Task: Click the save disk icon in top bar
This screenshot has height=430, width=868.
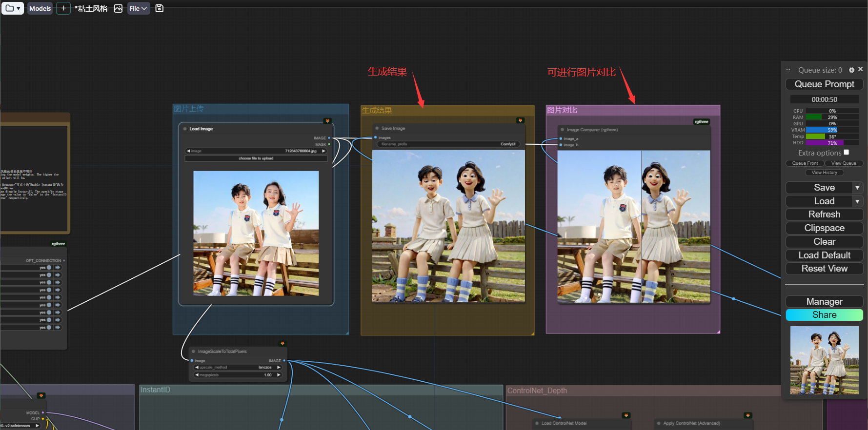Action: [x=159, y=8]
